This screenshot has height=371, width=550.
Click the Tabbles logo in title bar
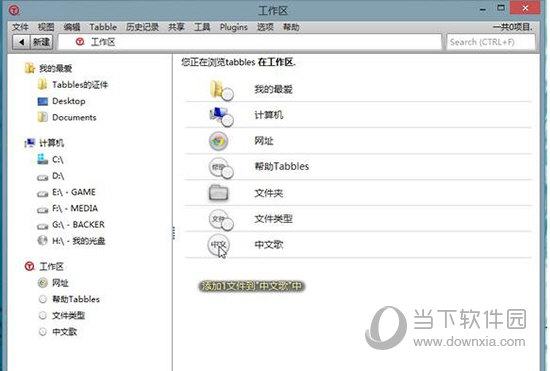[14, 10]
